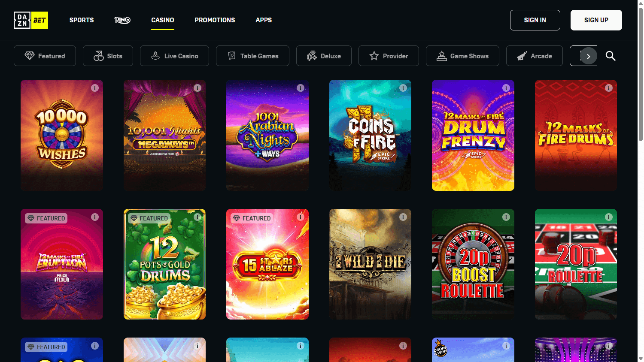Open the 2 Wild 2 Die tile

point(370,264)
